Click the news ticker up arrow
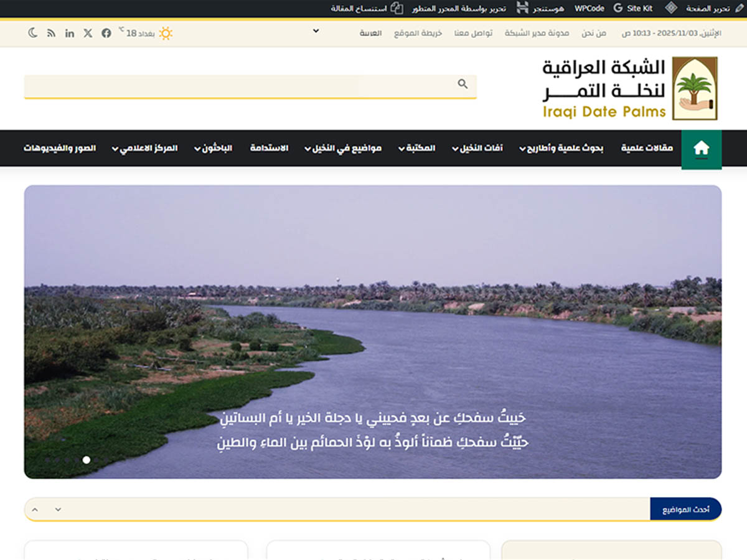 click(35, 510)
